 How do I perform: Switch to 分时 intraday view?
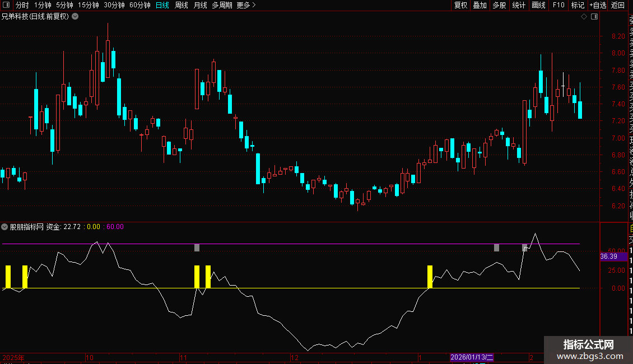coord(22,5)
